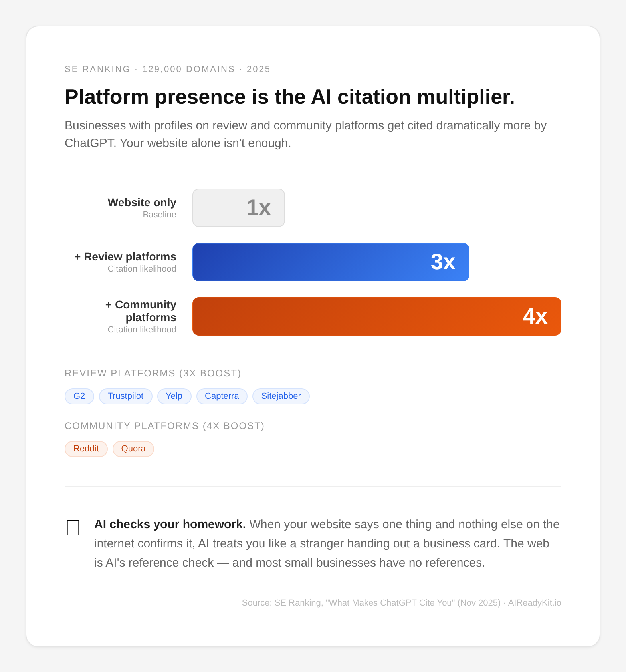Viewport: 626px width, 672px height.
Task: Click the Reddit community tag
Action: 86,449
